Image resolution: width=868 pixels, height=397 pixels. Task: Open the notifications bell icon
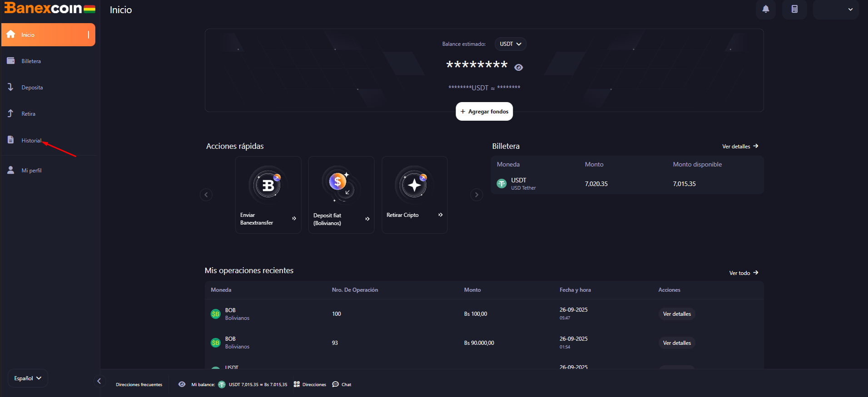click(x=765, y=10)
